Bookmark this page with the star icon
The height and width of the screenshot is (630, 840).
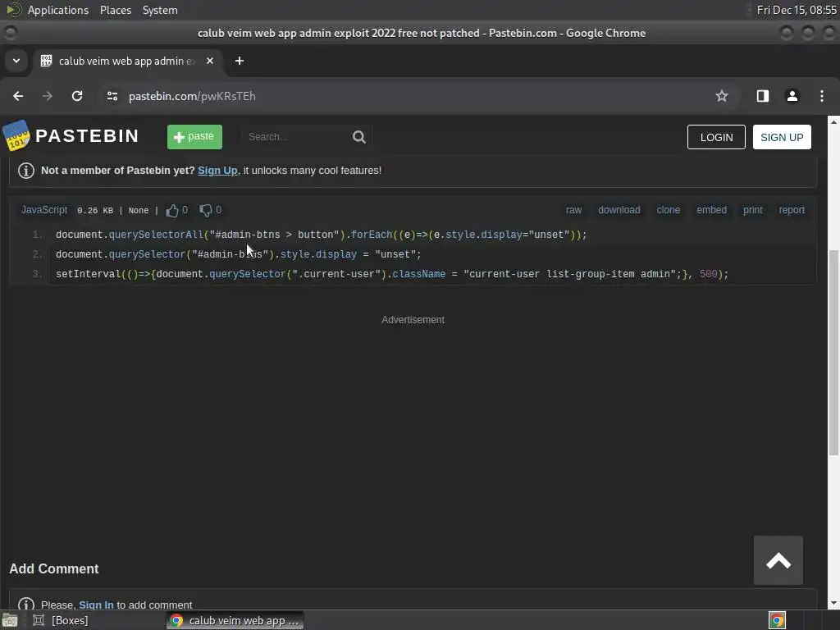(x=722, y=96)
